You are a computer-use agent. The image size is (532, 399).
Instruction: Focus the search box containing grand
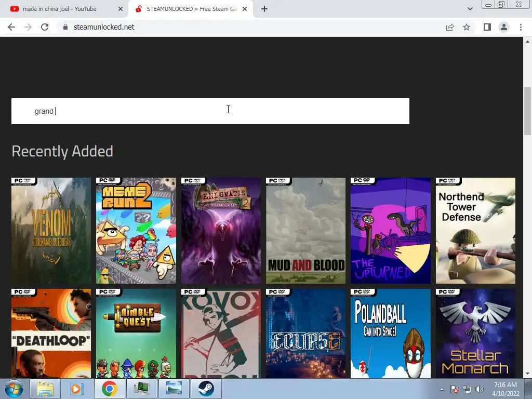210,111
